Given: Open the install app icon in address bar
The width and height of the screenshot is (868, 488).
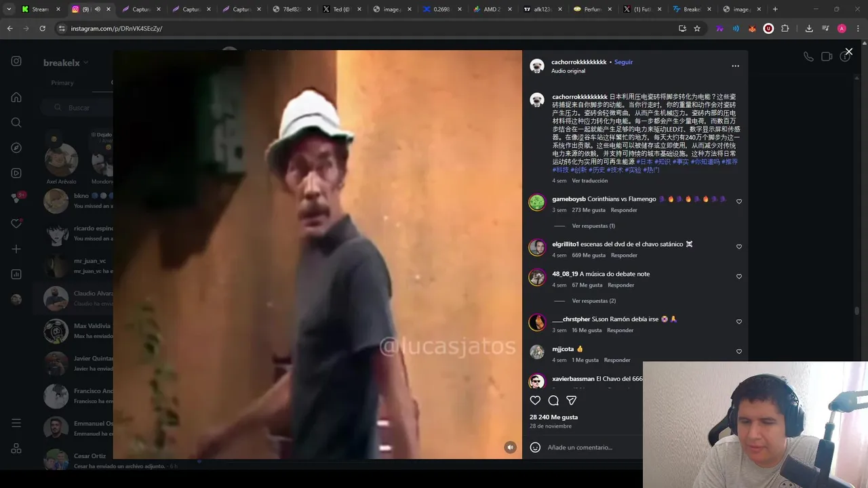Looking at the screenshot, I should pos(682,28).
